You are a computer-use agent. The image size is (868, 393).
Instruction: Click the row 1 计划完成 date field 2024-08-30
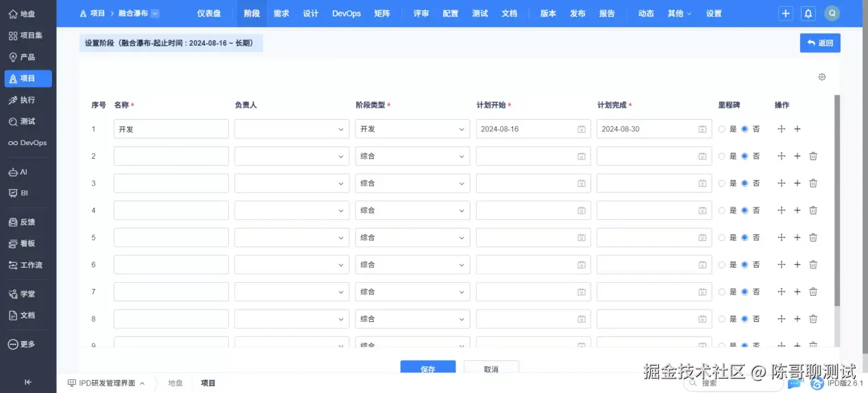(654, 129)
